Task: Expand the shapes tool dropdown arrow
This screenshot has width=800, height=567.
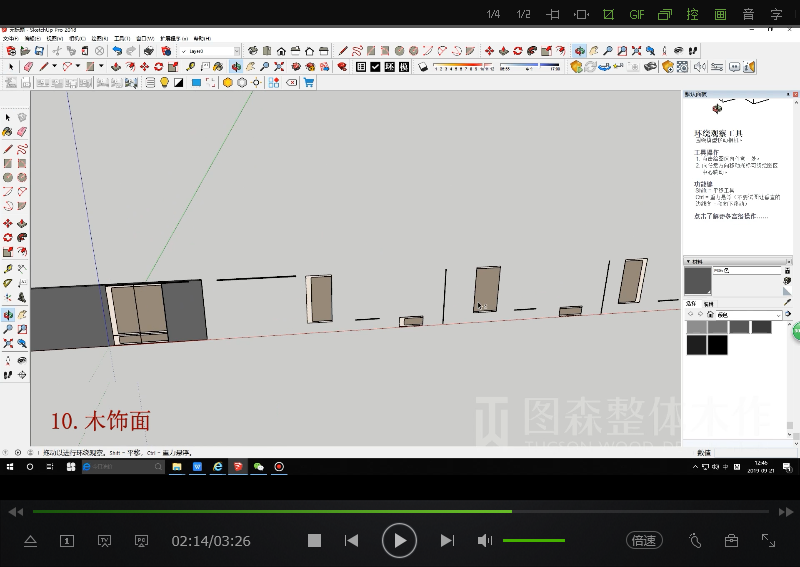Action: 102,67
